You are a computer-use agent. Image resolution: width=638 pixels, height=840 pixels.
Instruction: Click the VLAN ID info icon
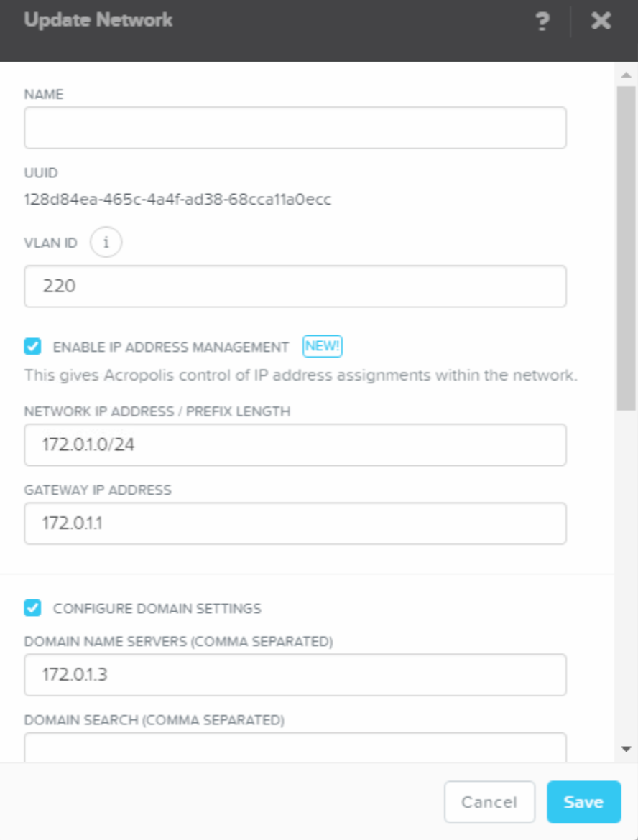(x=106, y=242)
